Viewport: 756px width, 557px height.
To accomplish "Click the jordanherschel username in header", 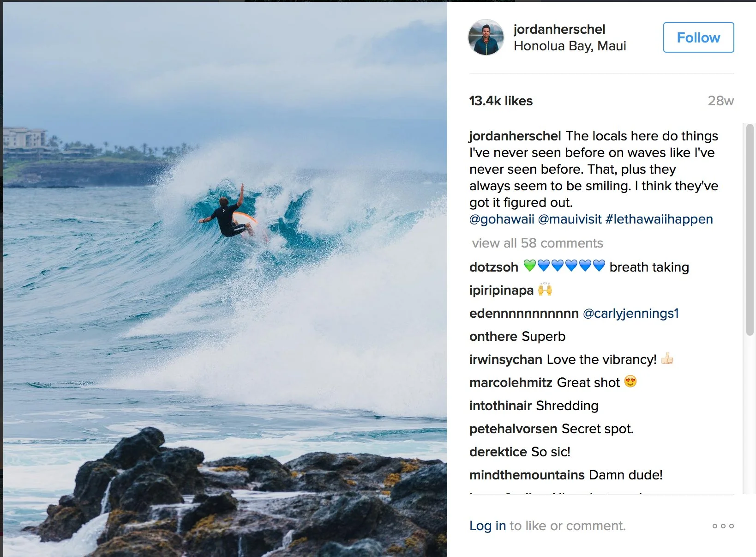I will click(559, 29).
